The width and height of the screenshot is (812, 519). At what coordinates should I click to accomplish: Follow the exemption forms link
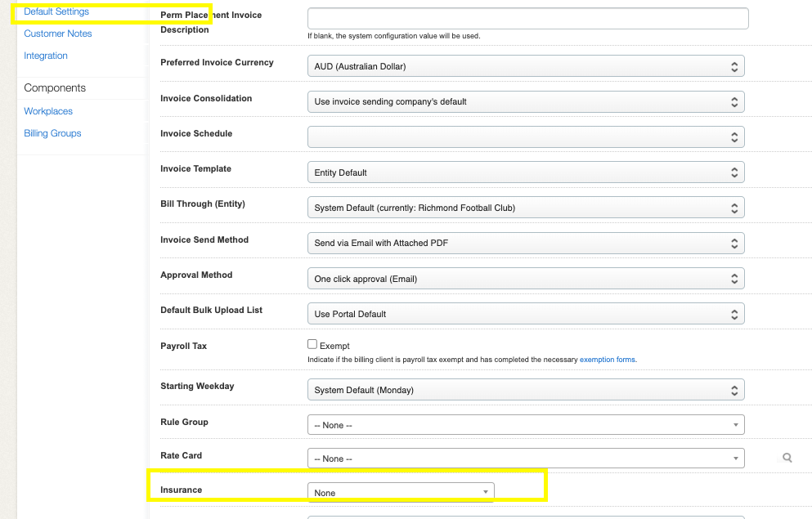(607, 360)
